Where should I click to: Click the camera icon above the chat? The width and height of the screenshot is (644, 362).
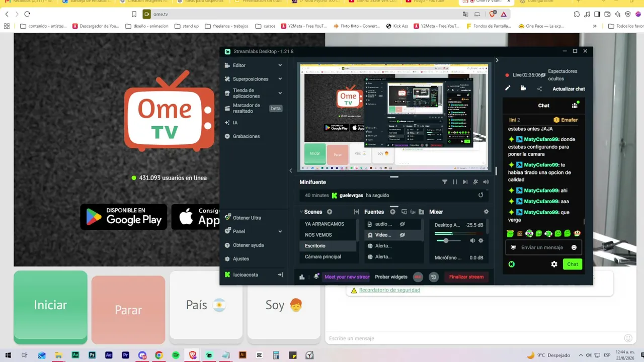coord(523,88)
